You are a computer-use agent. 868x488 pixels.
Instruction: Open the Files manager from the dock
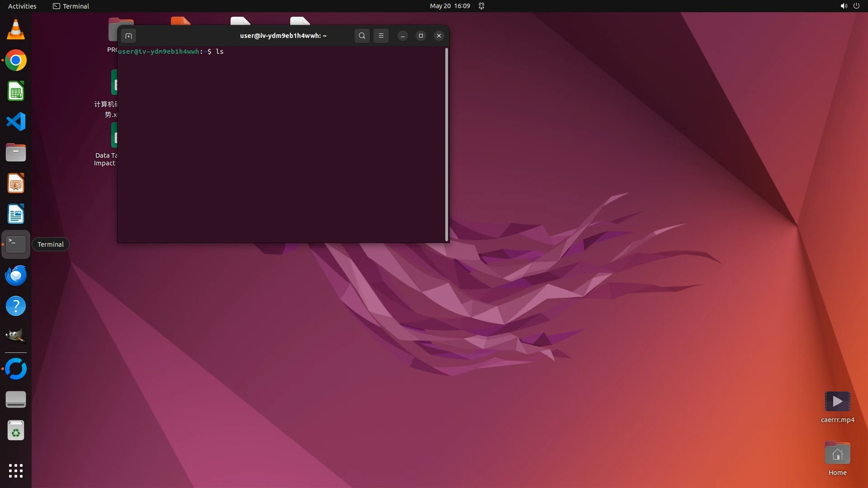16,153
